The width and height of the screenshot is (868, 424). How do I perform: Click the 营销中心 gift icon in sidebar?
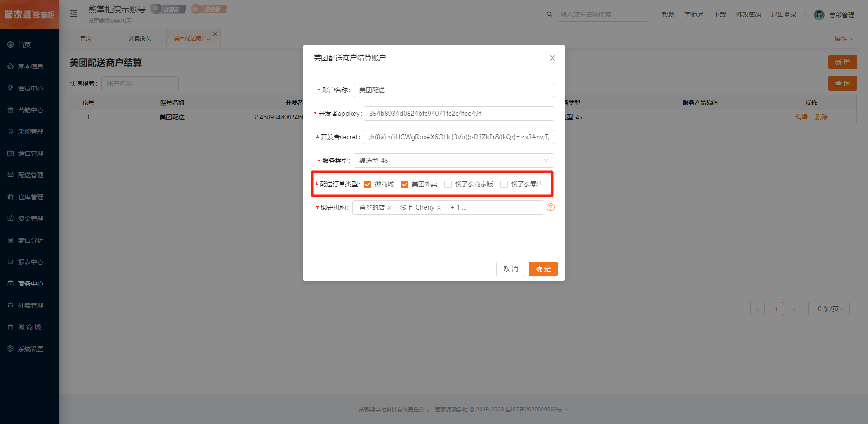10,110
